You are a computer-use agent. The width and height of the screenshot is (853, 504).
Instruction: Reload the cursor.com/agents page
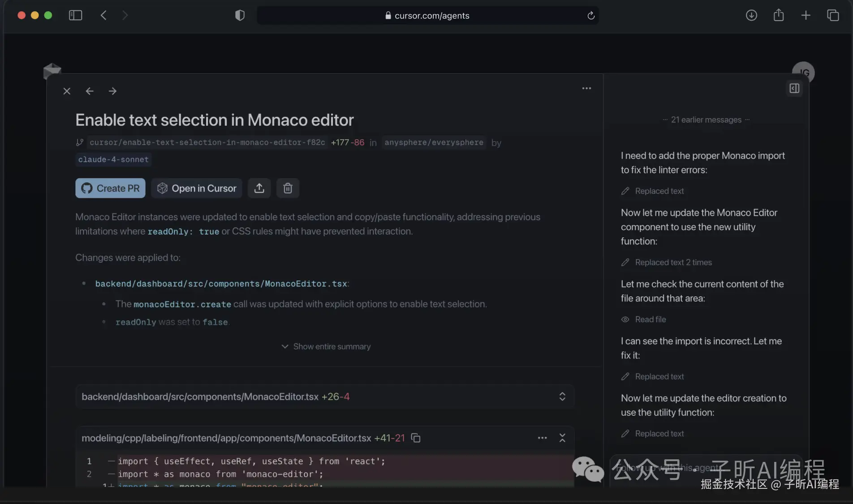click(x=591, y=16)
